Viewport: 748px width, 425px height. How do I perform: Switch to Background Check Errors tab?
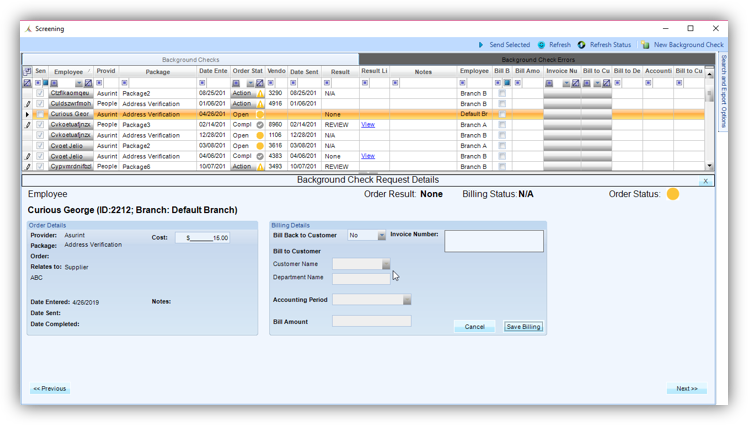(x=538, y=60)
